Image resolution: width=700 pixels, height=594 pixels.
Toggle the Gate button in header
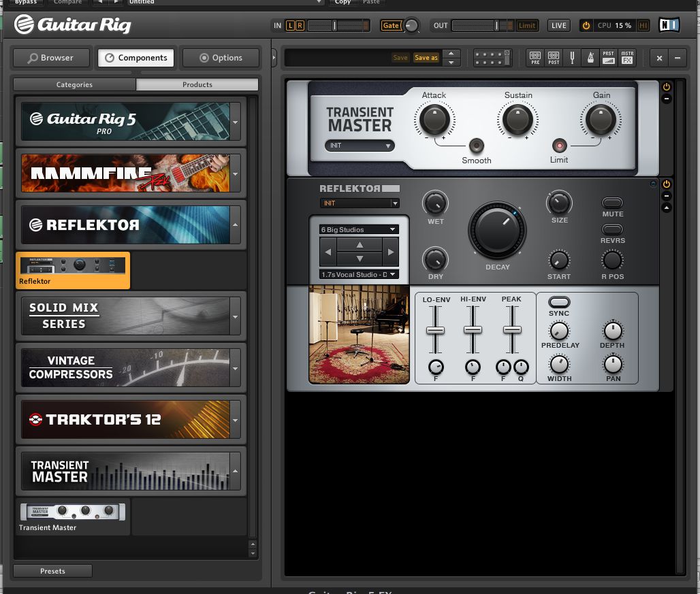(x=391, y=25)
